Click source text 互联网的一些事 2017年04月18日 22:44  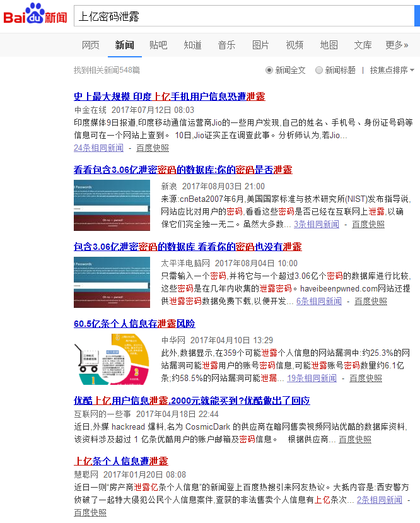[x=146, y=414]
